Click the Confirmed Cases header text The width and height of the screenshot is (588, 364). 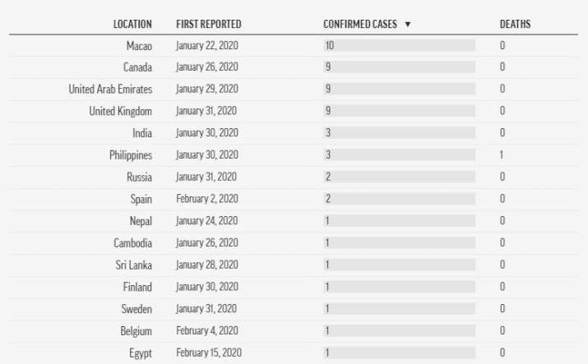(360, 25)
